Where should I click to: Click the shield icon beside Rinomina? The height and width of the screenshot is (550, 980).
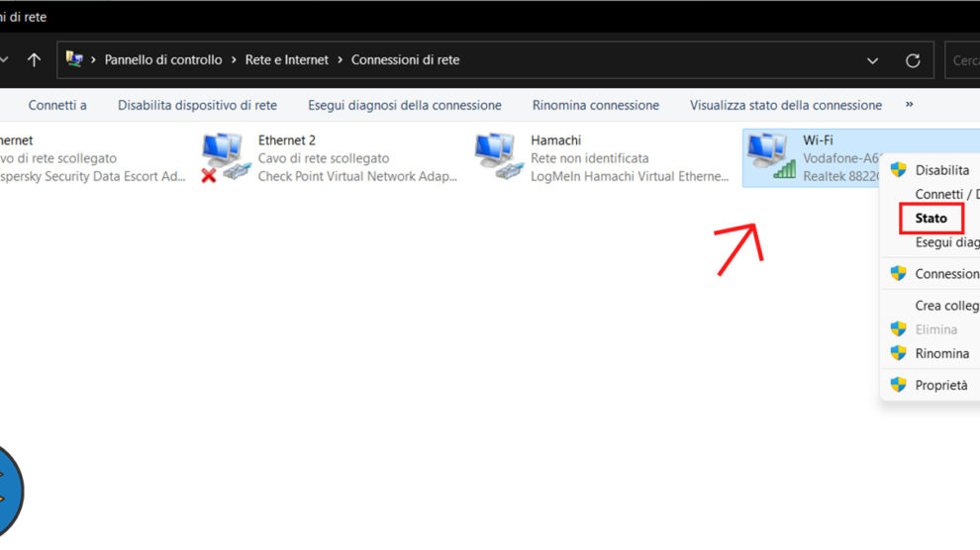click(898, 353)
